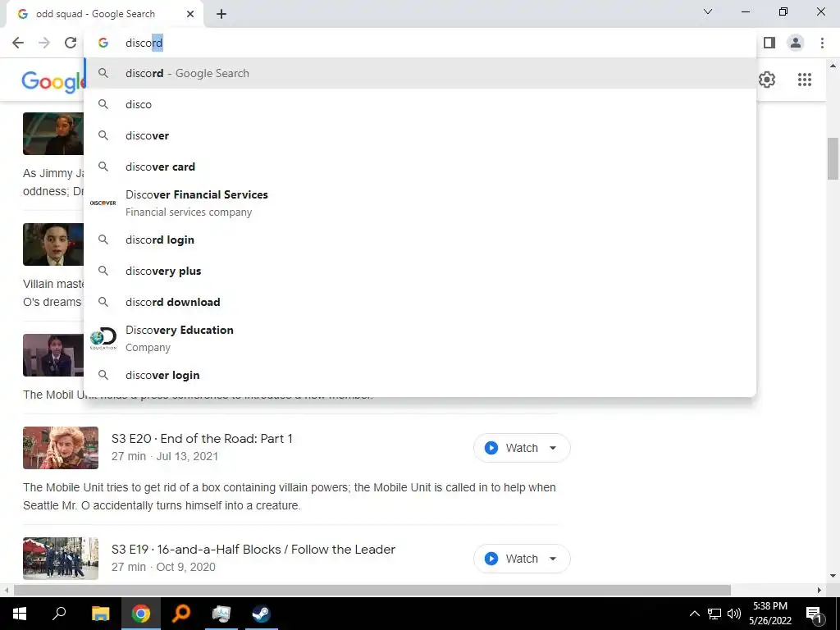Image resolution: width=840 pixels, height=630 pixels.
Task: Click the thumbnail above 'Villain' description
Action: (53, 244)
